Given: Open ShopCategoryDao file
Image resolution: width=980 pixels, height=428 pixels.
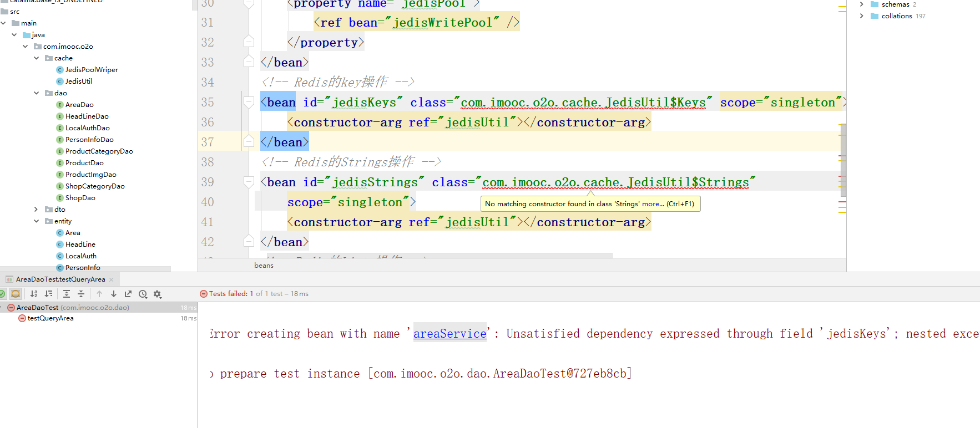Looking at the screenshot, I should coord(95,186).
